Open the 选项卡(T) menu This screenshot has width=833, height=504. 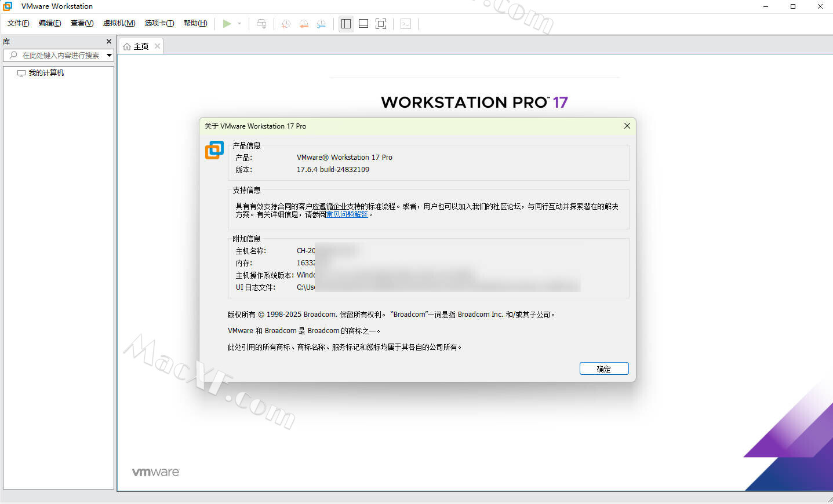pos(159,23)
